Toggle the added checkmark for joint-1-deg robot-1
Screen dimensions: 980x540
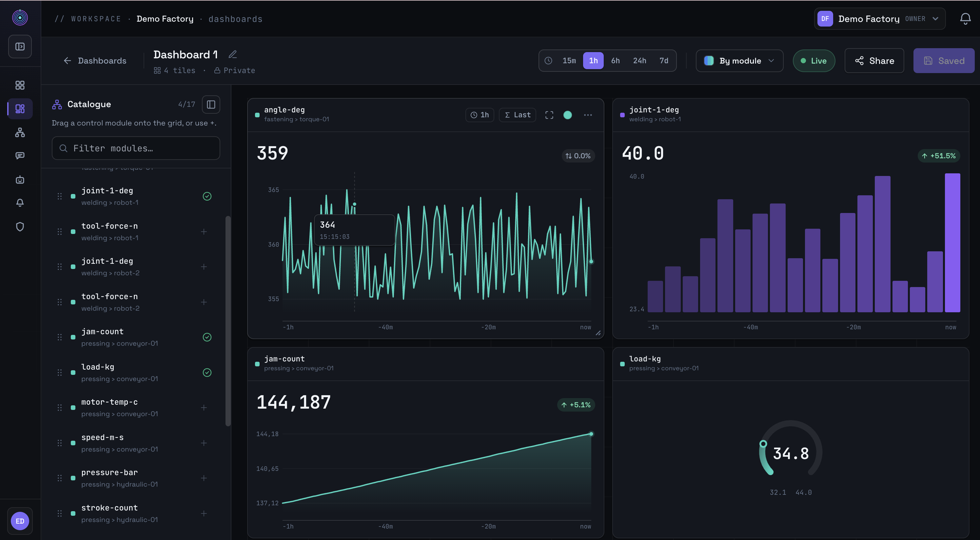pyautogui.click(x=207, y=196)
